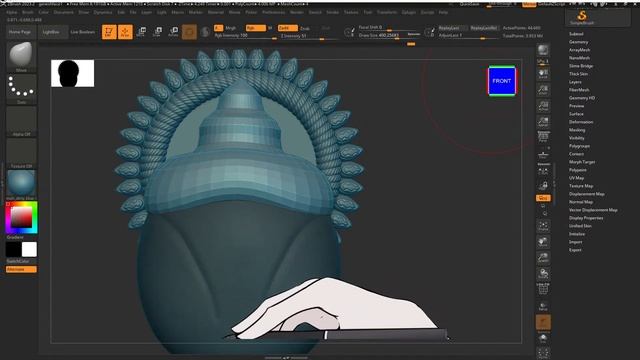Expand the Polygroups section

tap(580, 146)
